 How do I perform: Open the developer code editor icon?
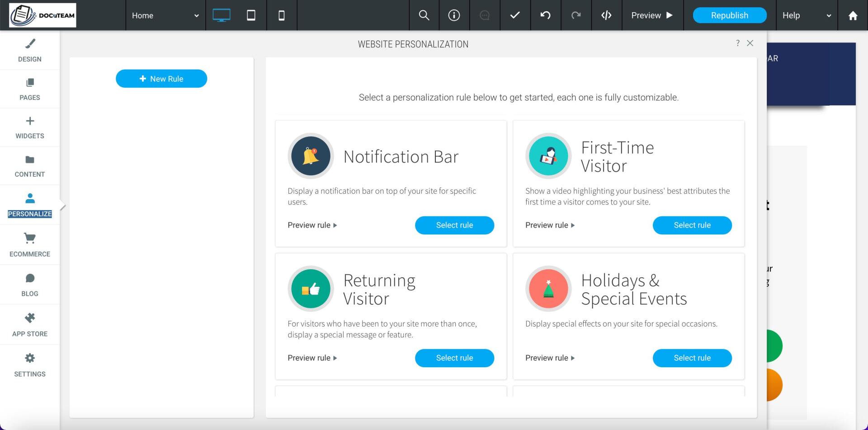(x=606, y=15)
